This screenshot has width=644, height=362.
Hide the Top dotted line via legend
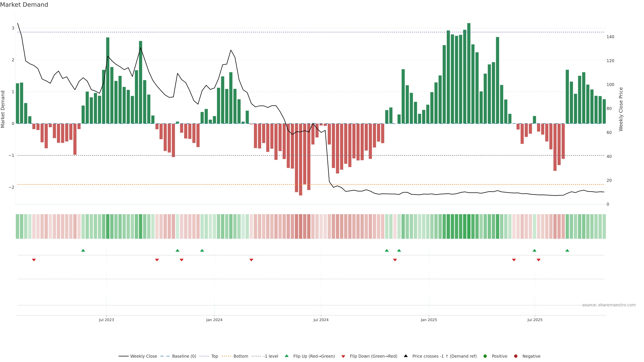214,356
